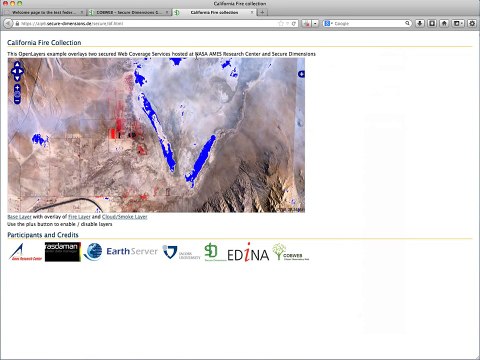Screen dimensions: 480x360
Task: Click the California Fire Collection heading
Action: point(44,43)
